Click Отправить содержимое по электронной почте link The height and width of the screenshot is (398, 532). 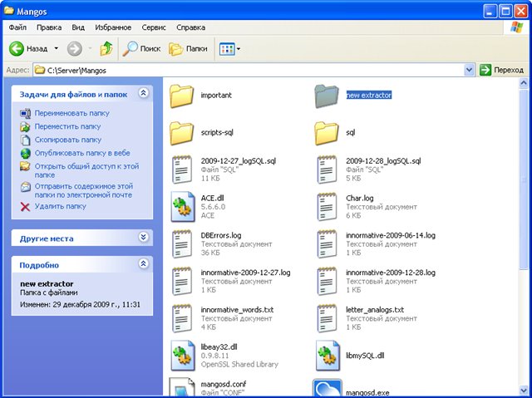click(x=84, y=190)
